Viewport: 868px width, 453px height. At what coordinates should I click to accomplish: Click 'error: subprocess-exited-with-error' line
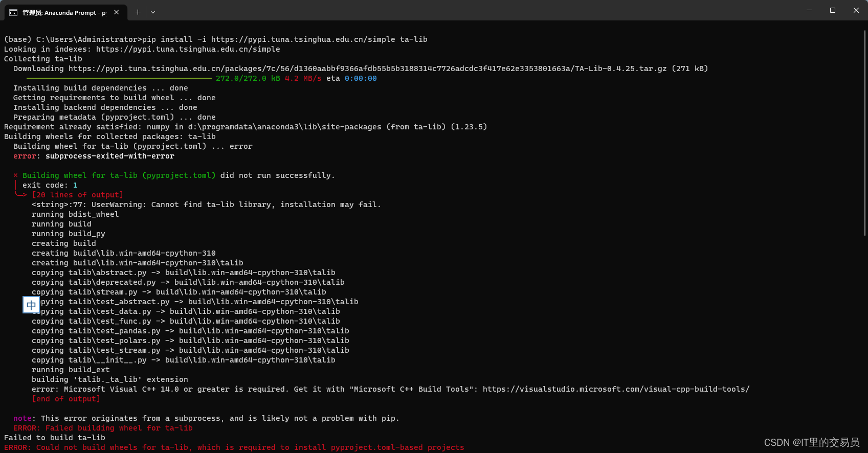coord(94,156)
